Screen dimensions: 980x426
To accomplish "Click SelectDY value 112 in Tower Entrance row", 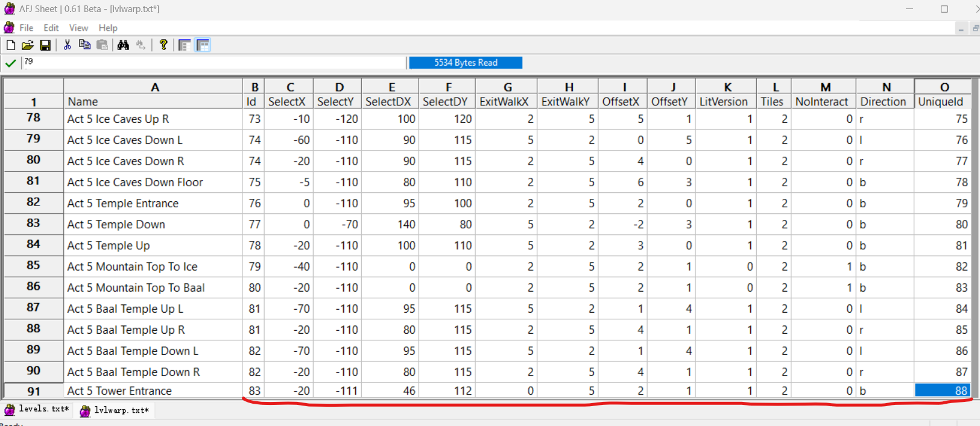I will tap(447, 390).
